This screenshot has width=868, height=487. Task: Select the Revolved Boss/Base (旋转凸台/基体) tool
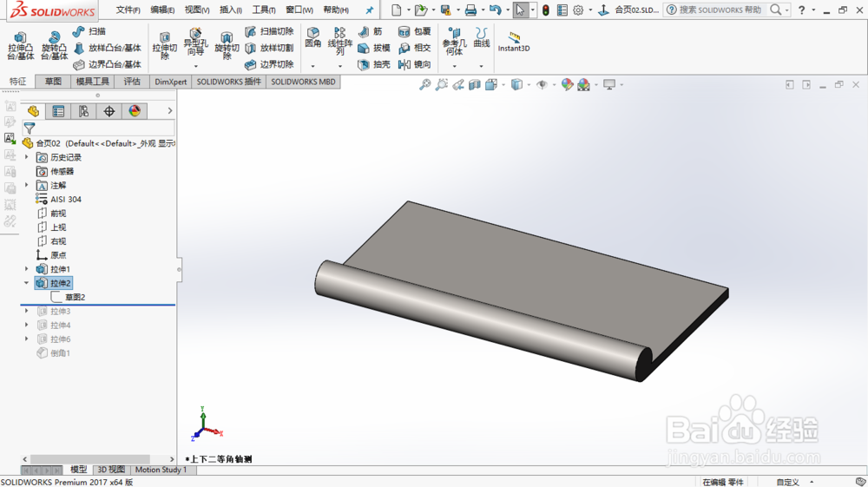tap(54, 45)
